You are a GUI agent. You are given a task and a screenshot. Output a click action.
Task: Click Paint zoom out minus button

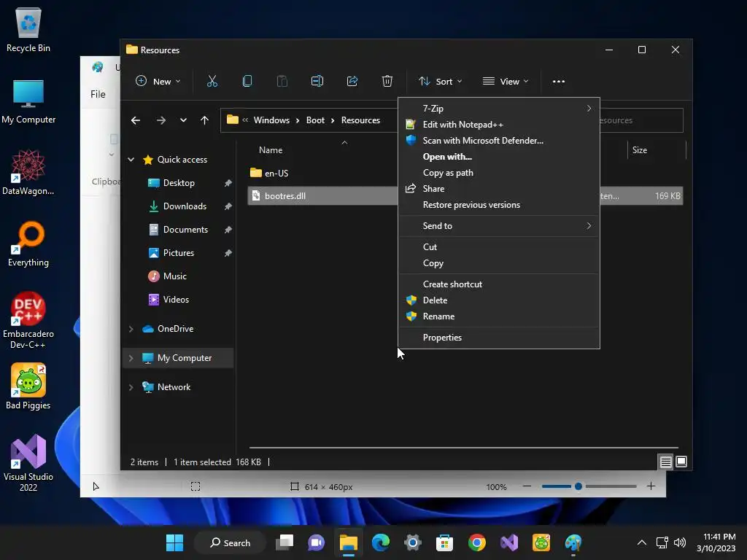click(527, 486)
